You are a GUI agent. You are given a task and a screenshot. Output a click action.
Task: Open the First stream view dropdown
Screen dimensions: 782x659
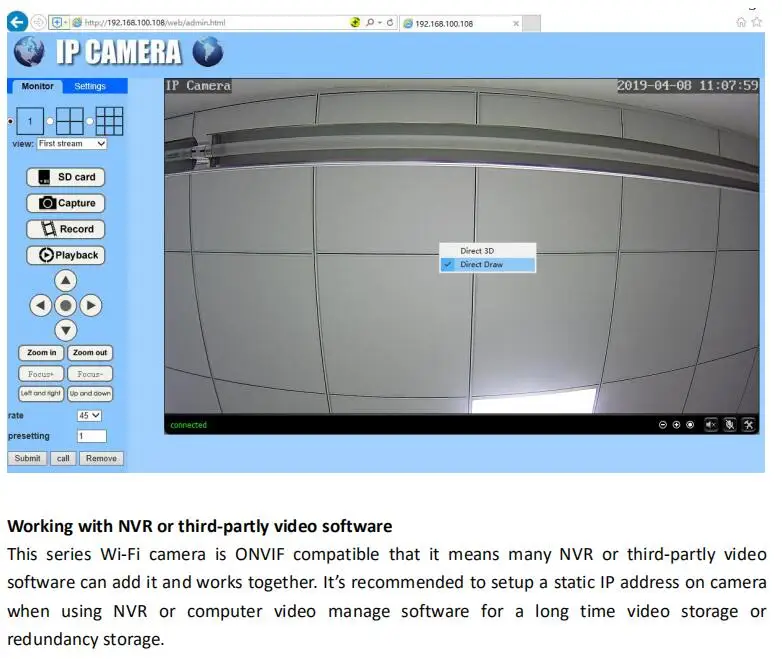pos(72,144)
